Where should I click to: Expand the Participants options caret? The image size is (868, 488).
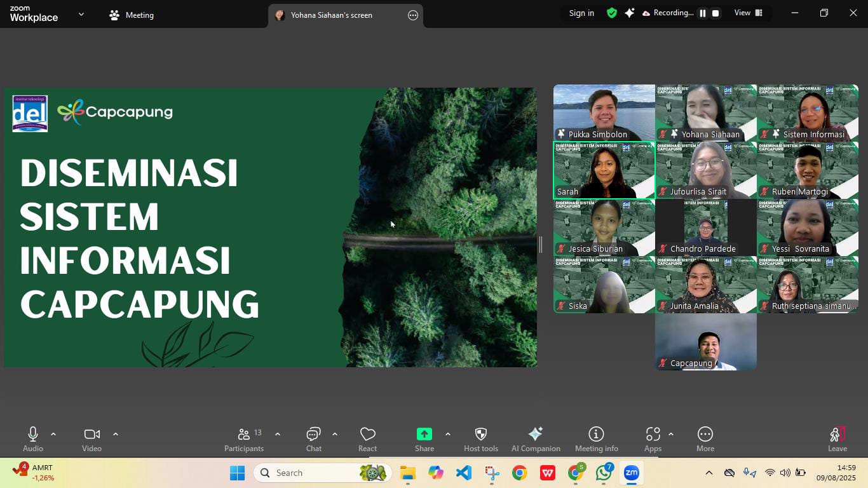coord(278,434)
